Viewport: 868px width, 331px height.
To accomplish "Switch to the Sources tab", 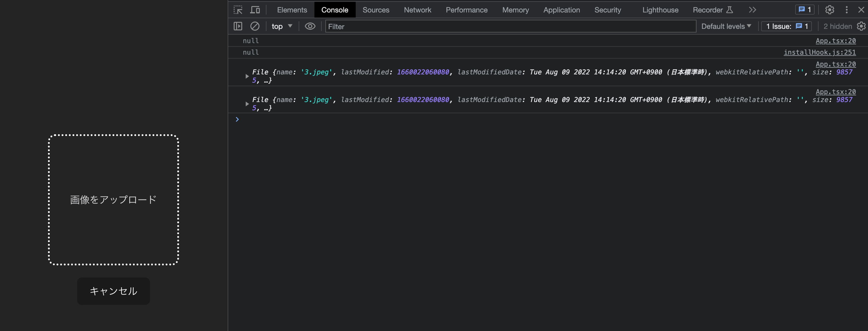I will click(x=376, y=9).
